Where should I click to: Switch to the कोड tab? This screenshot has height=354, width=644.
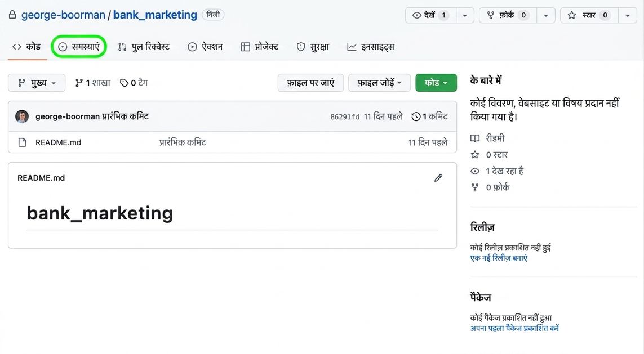(26, 47)
